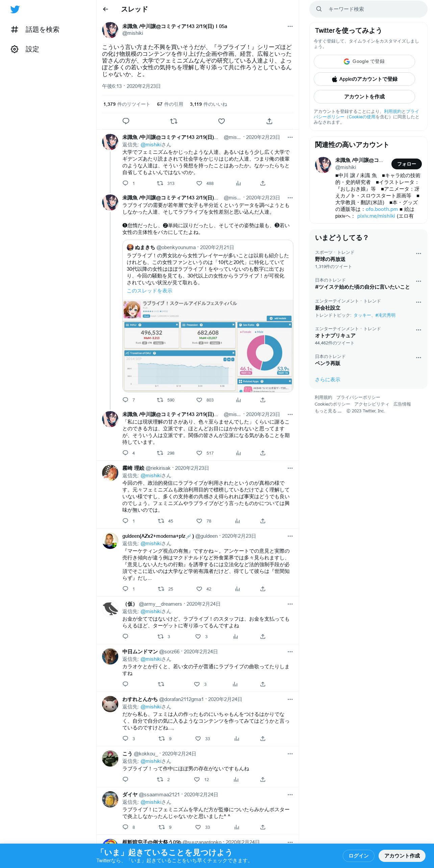The width and height of the screenshot is (434, 868).
Task: Retweet the main tweet
Action: 174,121
